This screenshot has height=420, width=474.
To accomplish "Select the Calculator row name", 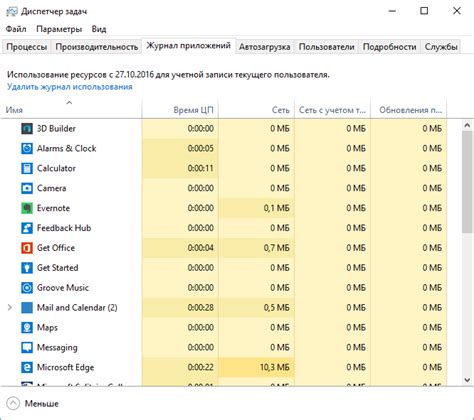I will click(x=56, y=168).
